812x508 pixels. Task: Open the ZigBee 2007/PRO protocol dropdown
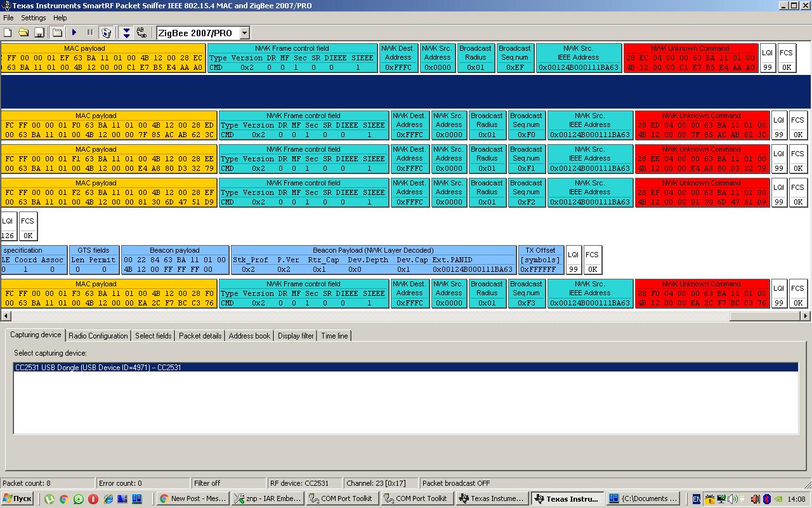point(244,33)
